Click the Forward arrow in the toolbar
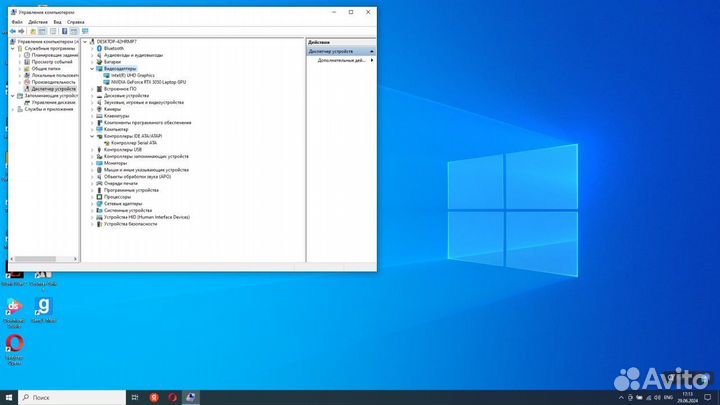 pos(21,31)
